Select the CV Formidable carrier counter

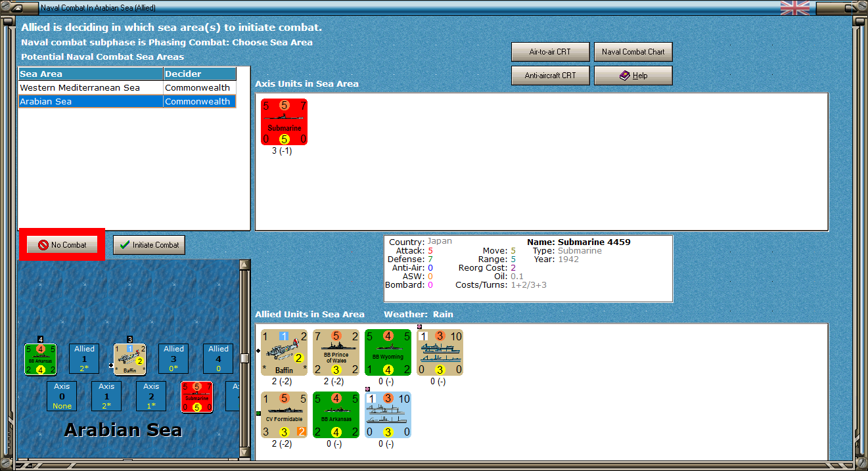point(284,415)
